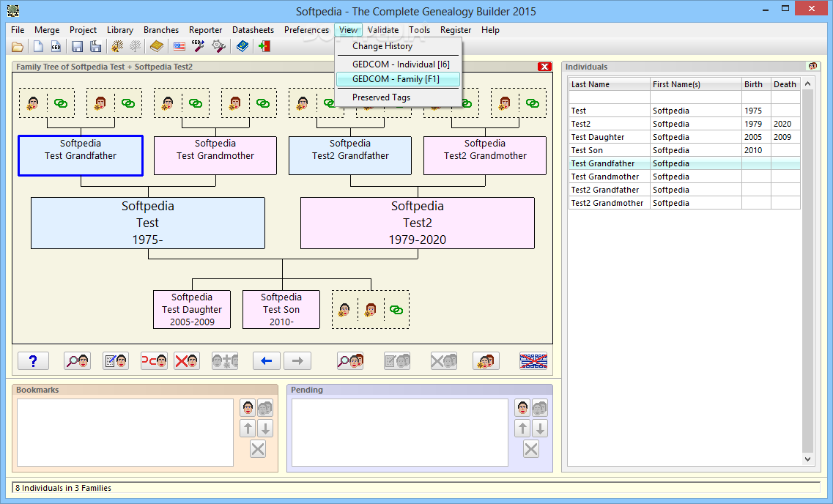Create a new blank project file
833x504 pixels.
[38, 47]
